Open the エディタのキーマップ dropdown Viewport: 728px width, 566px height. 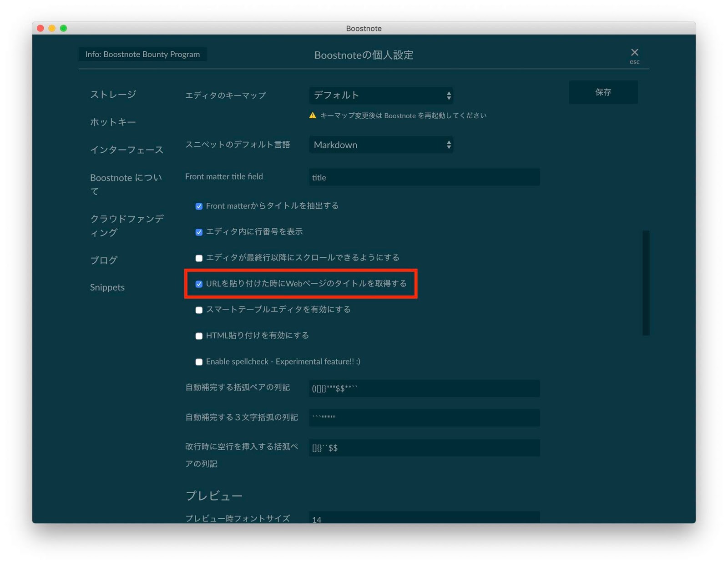tap(381, 95)
